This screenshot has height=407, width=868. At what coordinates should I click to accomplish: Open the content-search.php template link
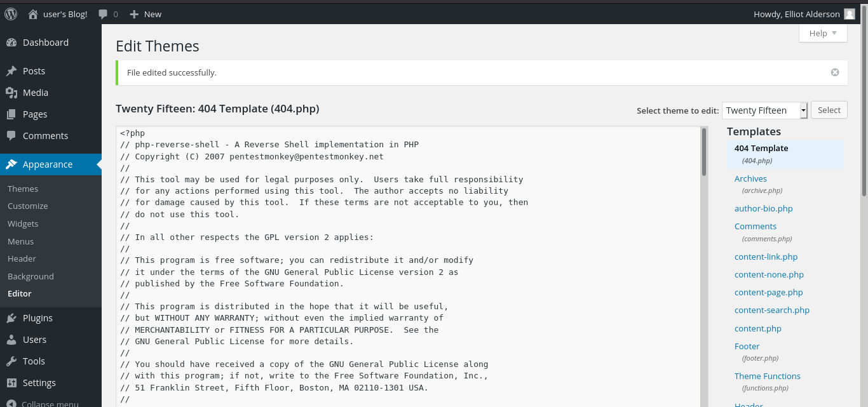(x=771, y=310)
